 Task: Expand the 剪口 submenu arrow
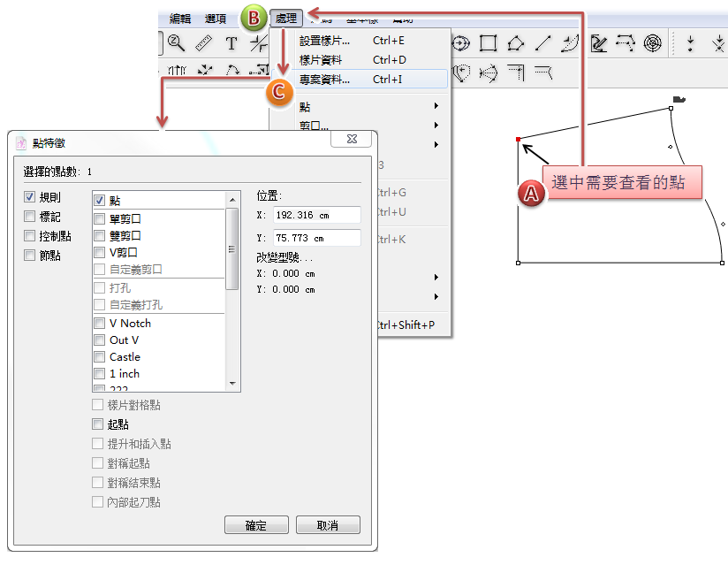pyautogui.click(x=436, y=126)
